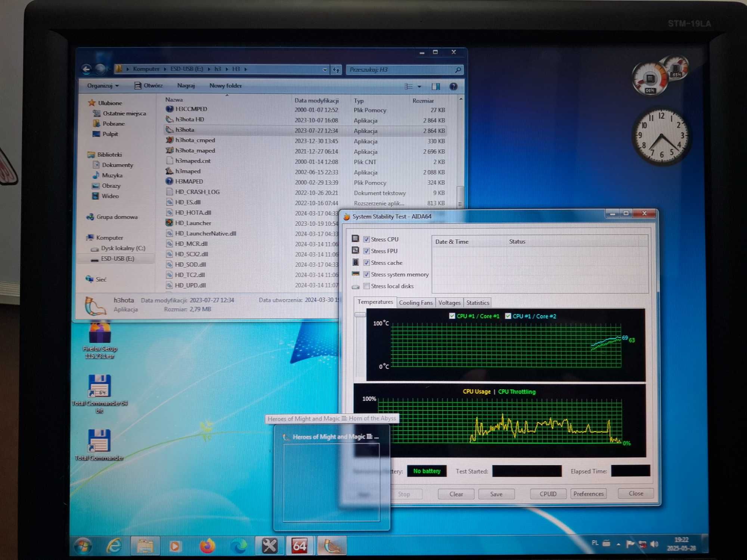Click the change view icon in Explorer

coord(409,87)
